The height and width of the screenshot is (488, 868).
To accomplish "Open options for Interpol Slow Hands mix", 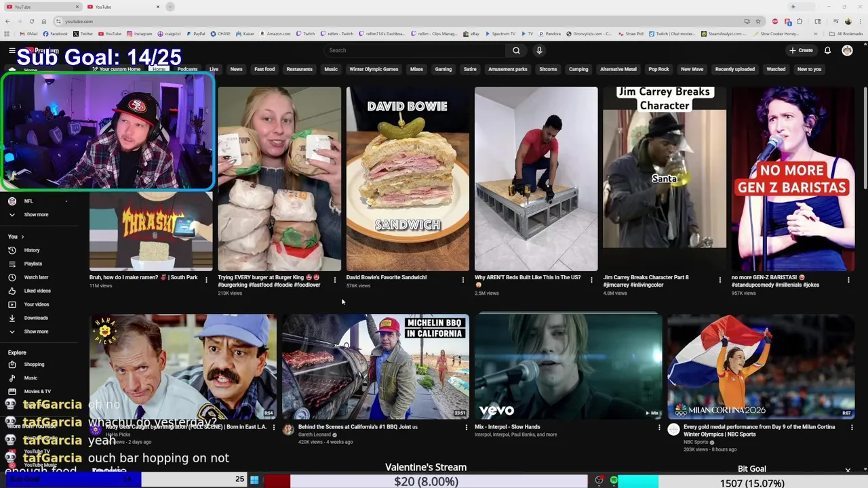I will coord(659,427).
